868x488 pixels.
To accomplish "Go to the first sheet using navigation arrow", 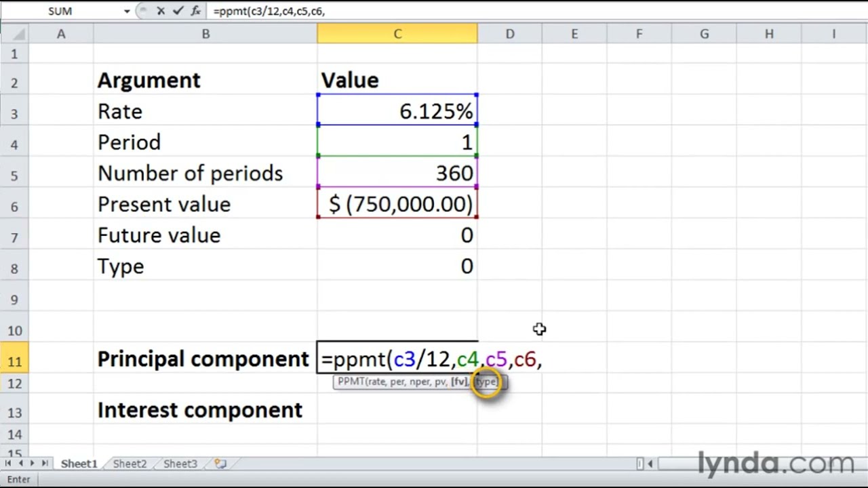I will [9, 464].
